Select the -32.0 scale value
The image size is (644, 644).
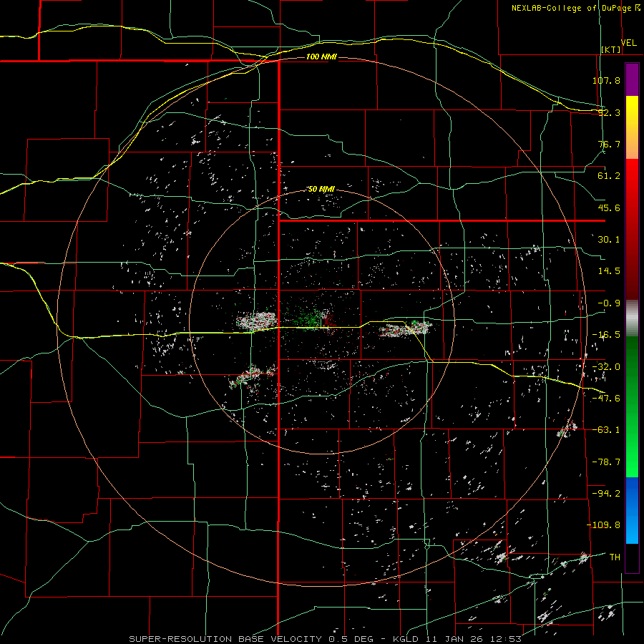tap(606, 367)
